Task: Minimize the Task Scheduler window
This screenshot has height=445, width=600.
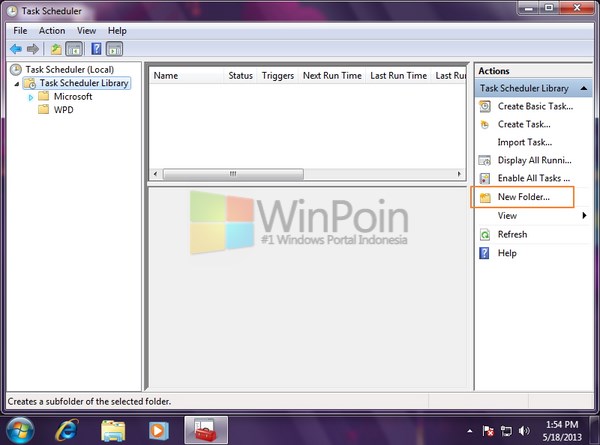Action: (529, 8)
